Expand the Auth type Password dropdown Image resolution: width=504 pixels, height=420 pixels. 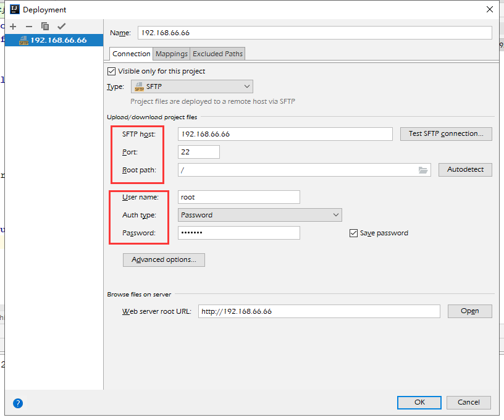point(259,215)
